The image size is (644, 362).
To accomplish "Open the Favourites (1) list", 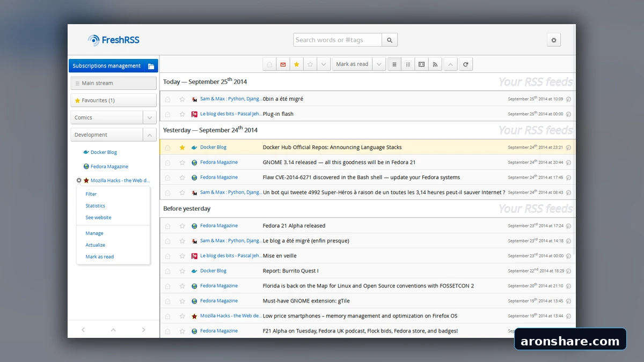I will point(113,100).
